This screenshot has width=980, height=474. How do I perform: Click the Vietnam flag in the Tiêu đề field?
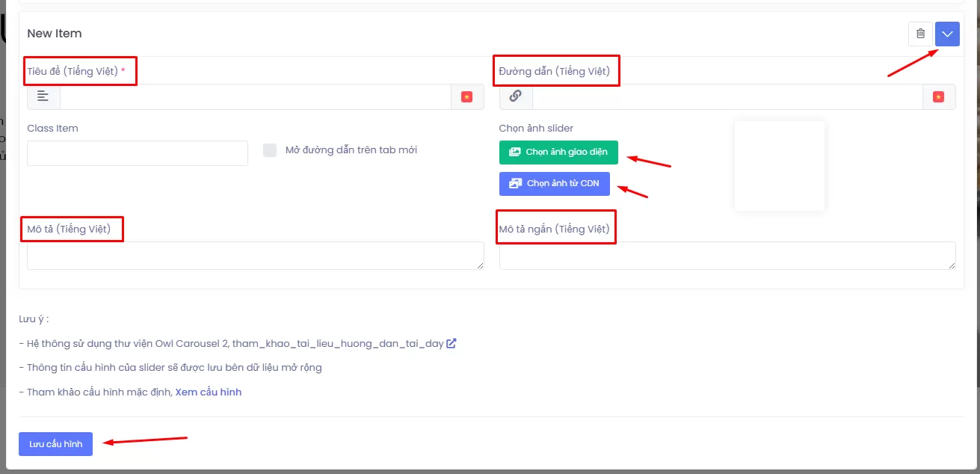467,96
